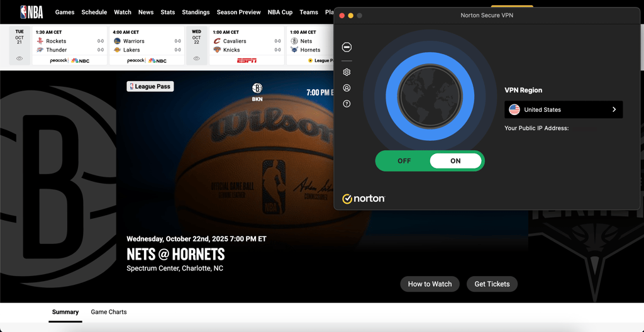Open the Season Preview menu item

point(238,12)
